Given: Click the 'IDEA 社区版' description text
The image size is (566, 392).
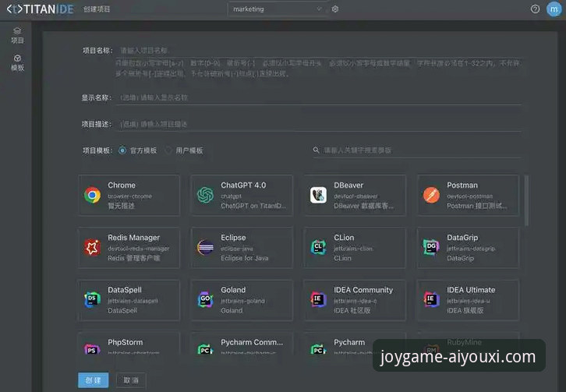Looking at the screenshot, I should [352, 310].
